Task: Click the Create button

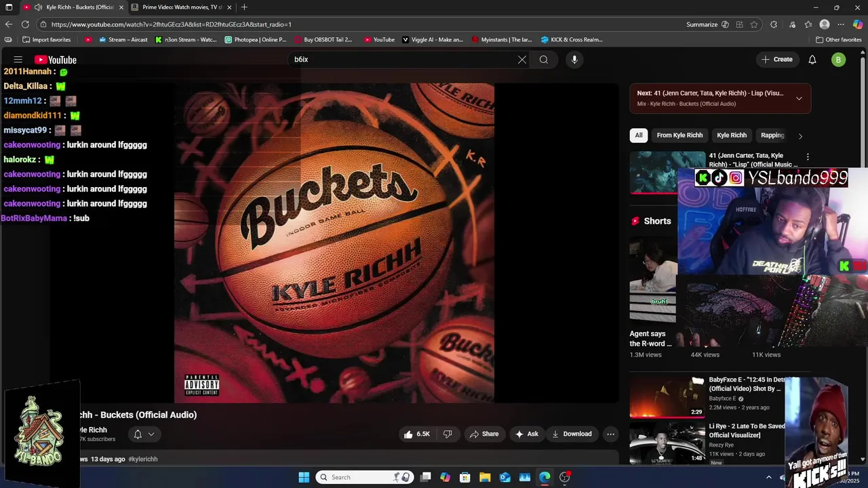Action: click(x=776, y=60)
